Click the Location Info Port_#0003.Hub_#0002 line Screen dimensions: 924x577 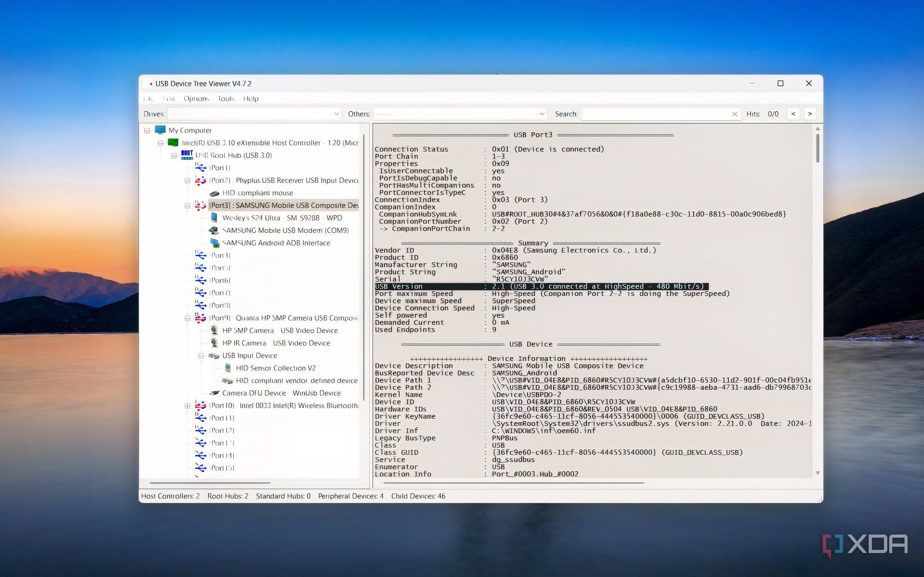(477, 474)
